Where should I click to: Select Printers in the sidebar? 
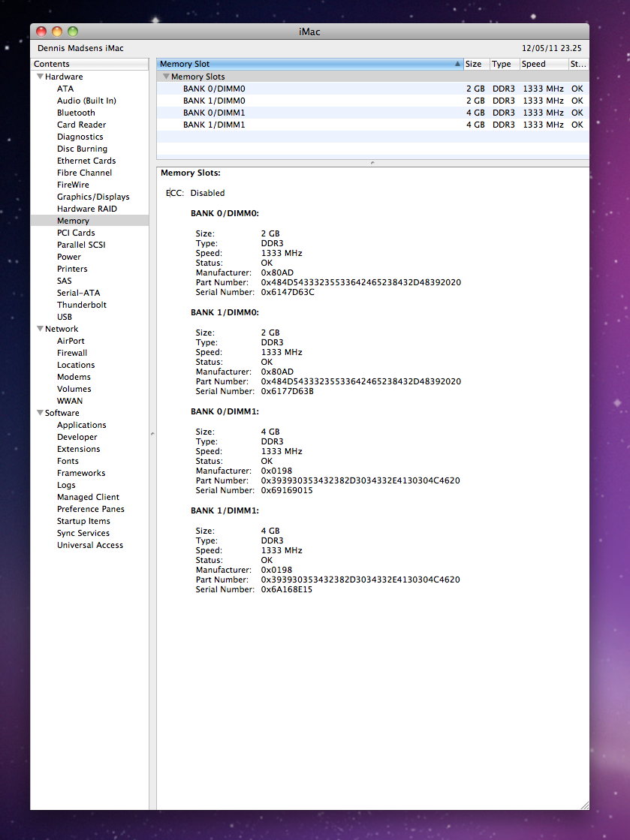72,269
